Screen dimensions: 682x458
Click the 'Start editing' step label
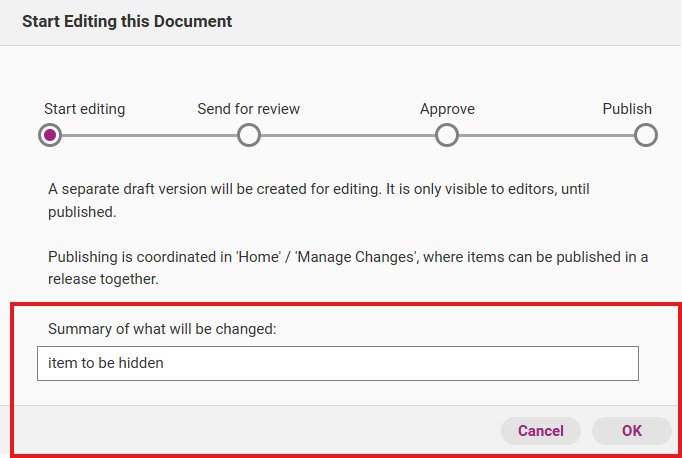[84, 109]
